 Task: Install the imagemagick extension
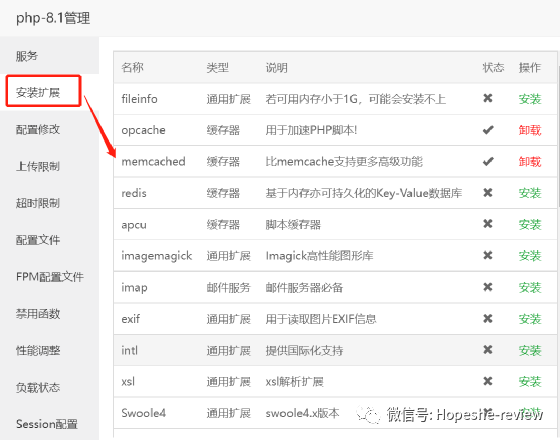click(x=530, y=256)
